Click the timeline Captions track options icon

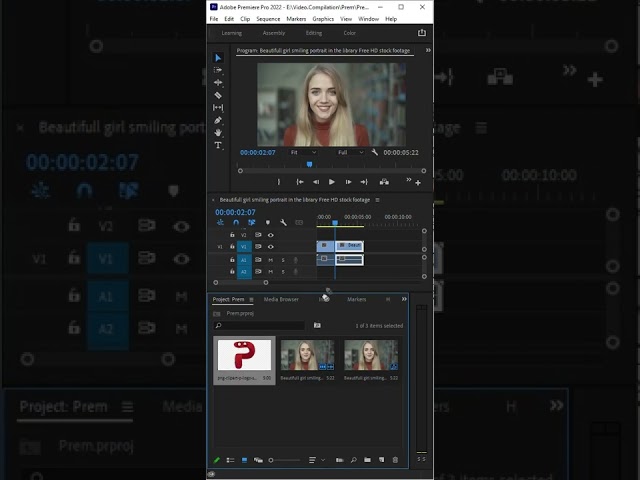tap(299, 222)
